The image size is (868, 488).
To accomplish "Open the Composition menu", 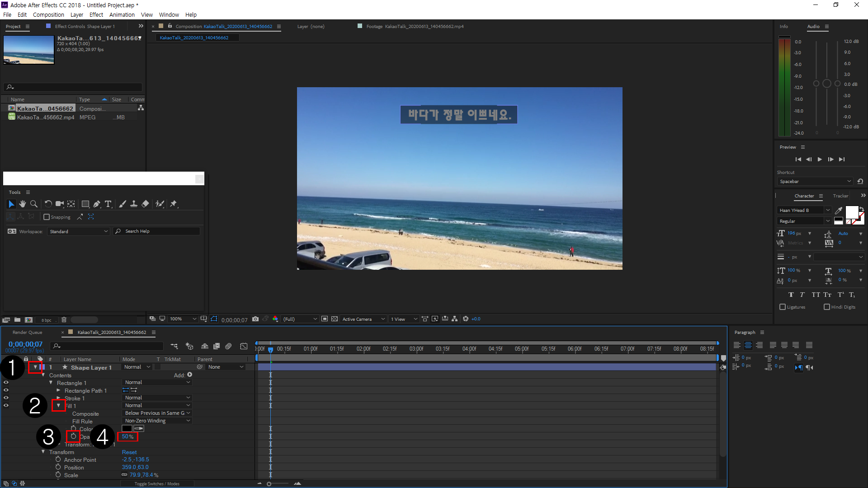I will (x=48, y=14).
